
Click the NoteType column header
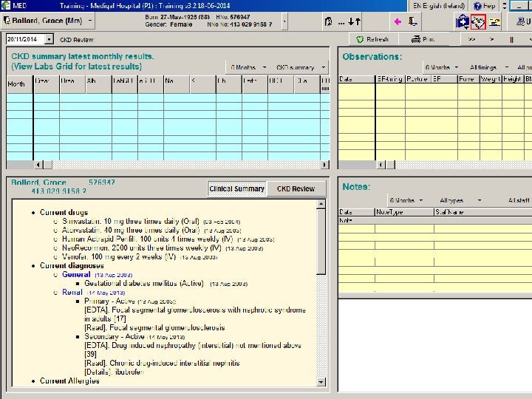pyautogui.click(x=404, y=212)
